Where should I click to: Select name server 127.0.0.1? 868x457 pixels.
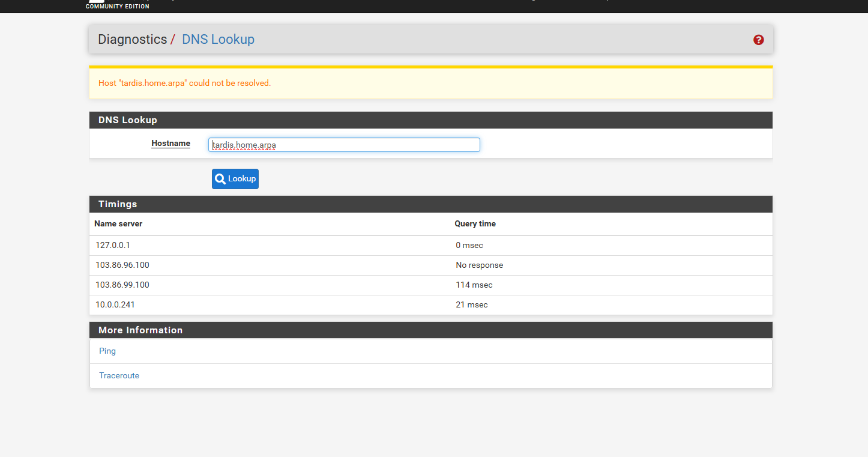coord(113,245)
